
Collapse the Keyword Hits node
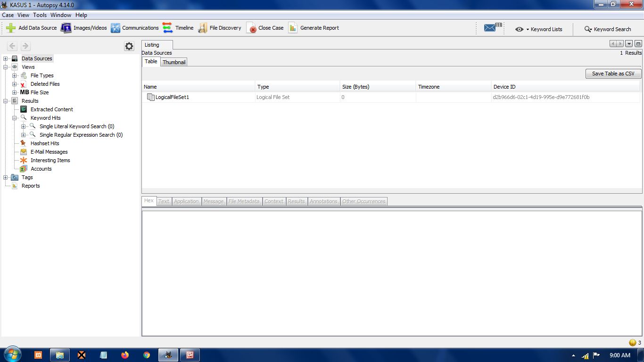point(15,118)
